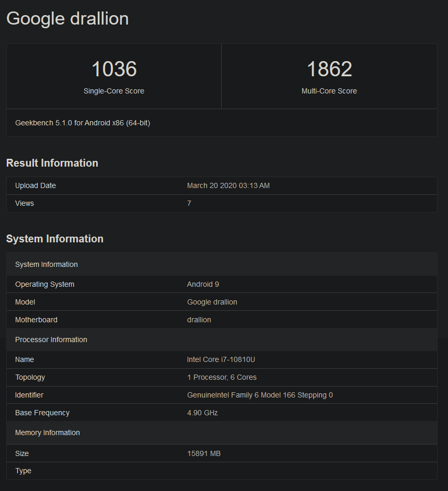Click the Single-Core Score label
This screenshot has width=448, height=491.
tap(114, 91)
